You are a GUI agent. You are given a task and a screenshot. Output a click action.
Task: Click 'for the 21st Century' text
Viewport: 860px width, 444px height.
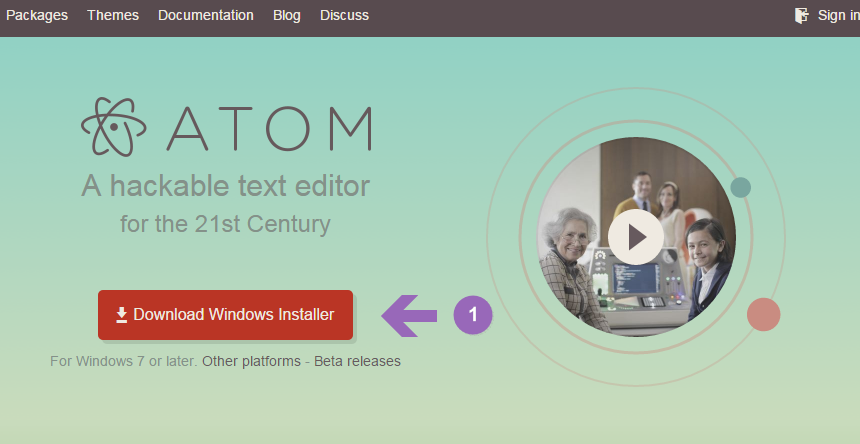(x=225, y=224)
